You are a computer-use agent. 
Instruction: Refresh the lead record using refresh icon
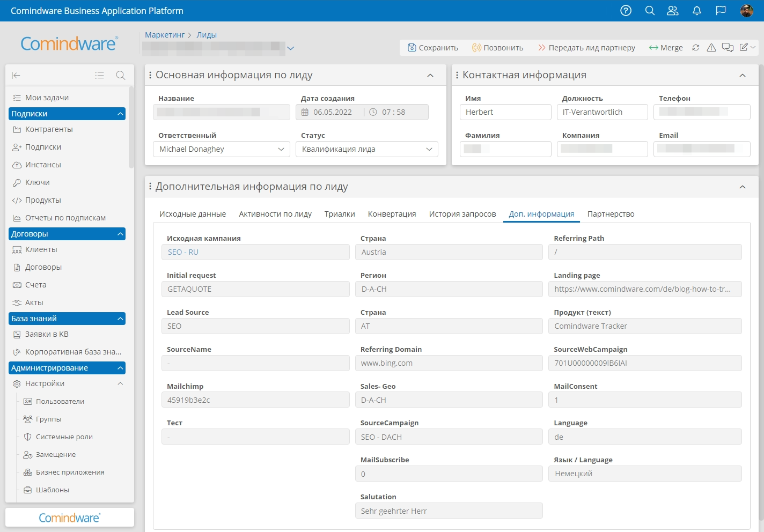(696, 47)
